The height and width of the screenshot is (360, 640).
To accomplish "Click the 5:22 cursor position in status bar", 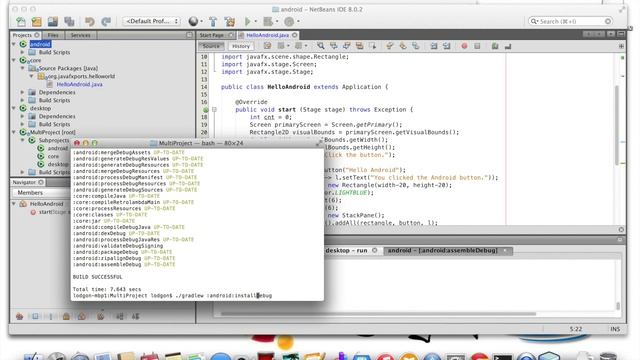I will 576,329.
